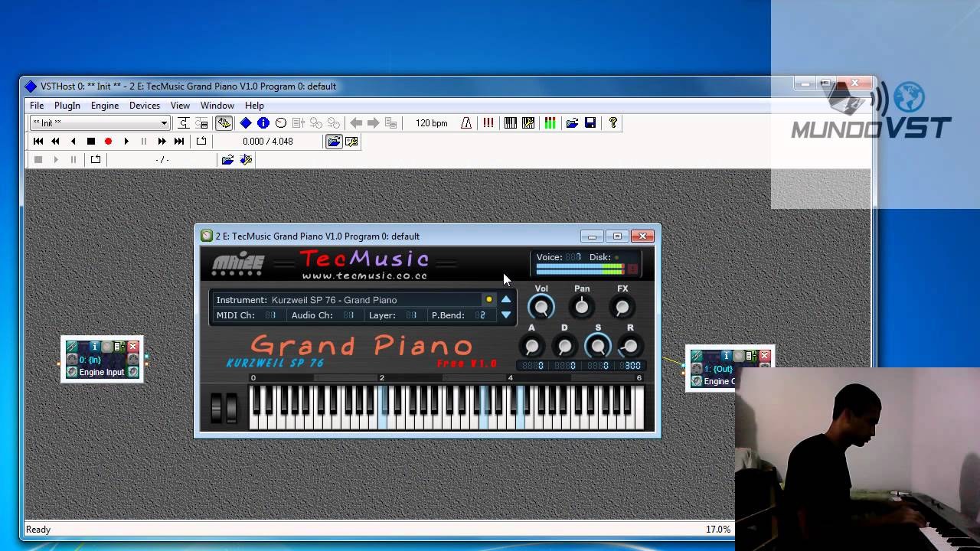Click the recorder bar configuration icon

tap(246, 160)
